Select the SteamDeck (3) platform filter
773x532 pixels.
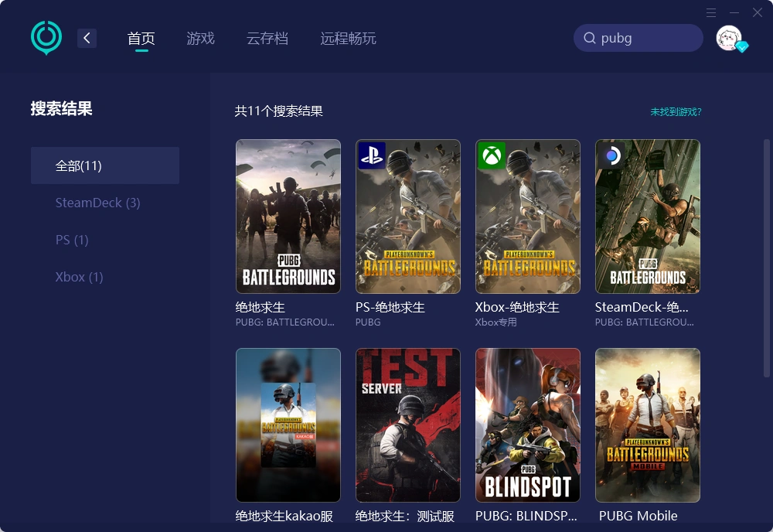click(97, 203)
